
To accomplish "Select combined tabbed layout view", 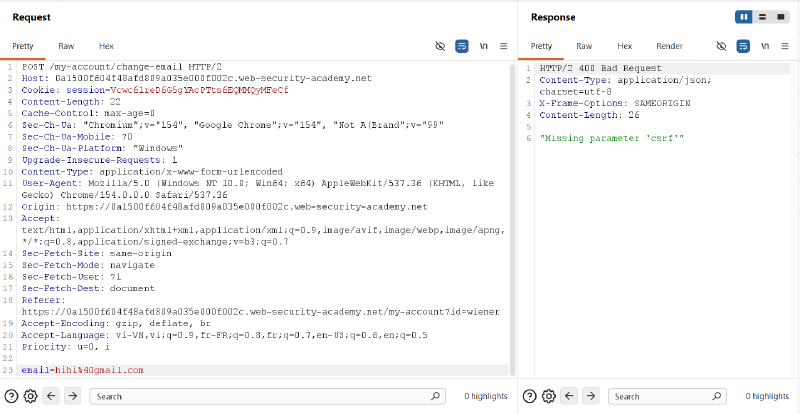I will pos(780,17).
